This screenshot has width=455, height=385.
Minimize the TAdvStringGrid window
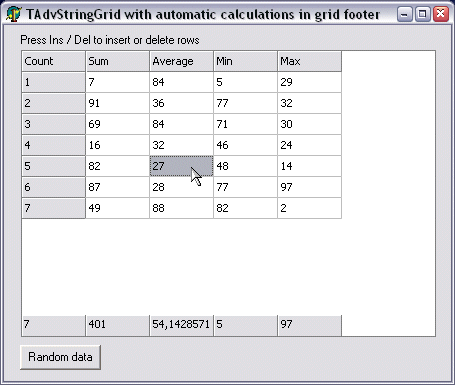pos(405,14)
